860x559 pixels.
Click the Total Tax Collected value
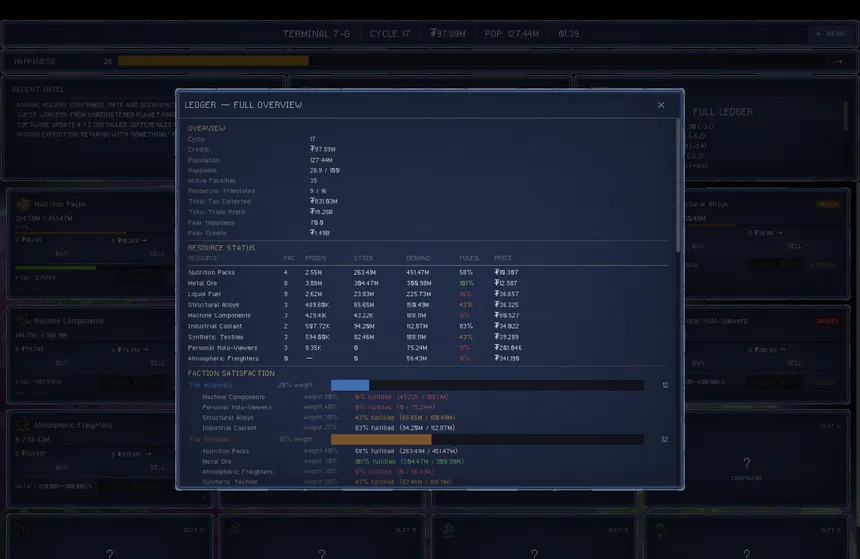click(x=324, y=201)
